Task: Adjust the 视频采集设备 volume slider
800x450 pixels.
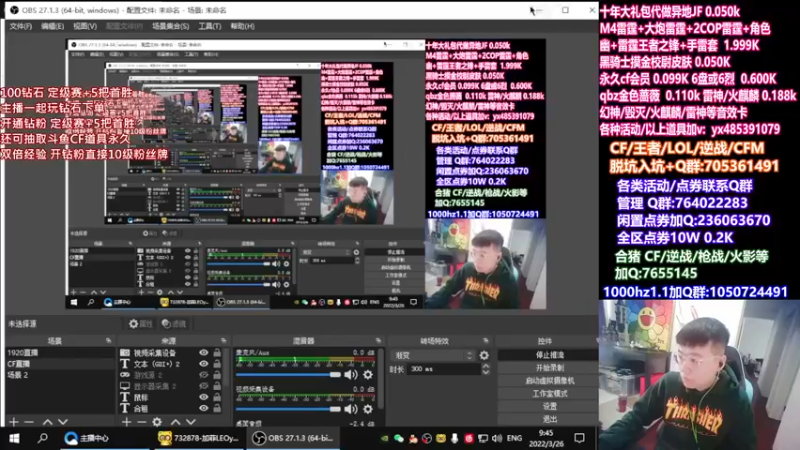Action: pyautogui.click(x=288, y=409)
